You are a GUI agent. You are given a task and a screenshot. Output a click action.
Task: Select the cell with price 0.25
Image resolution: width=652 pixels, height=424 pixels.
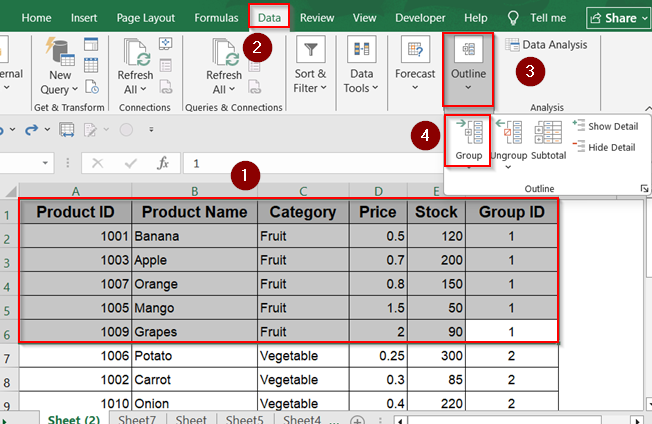click(378, 356)
